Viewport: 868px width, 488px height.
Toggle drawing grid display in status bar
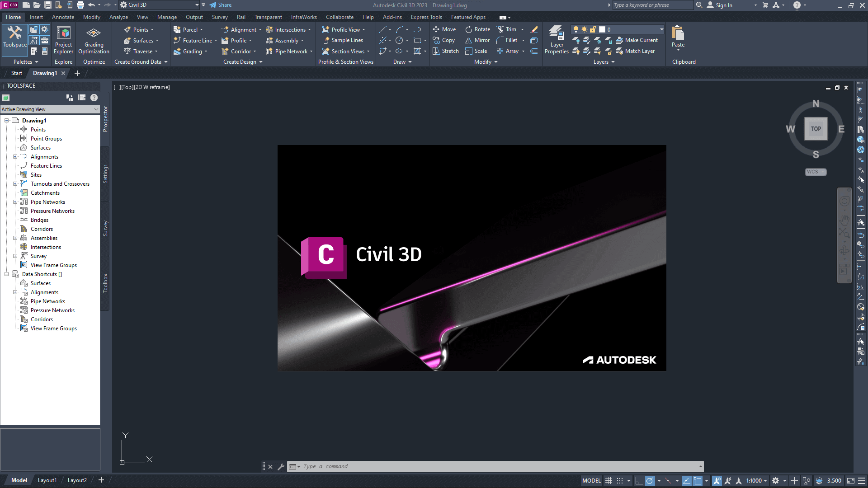point(609,481)
